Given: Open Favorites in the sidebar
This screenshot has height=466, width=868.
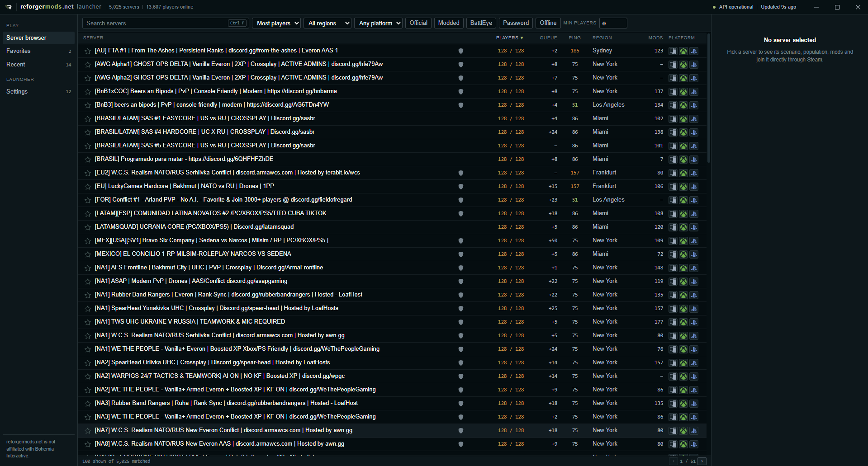Looking at the screenshot, I should coord(38,51).
